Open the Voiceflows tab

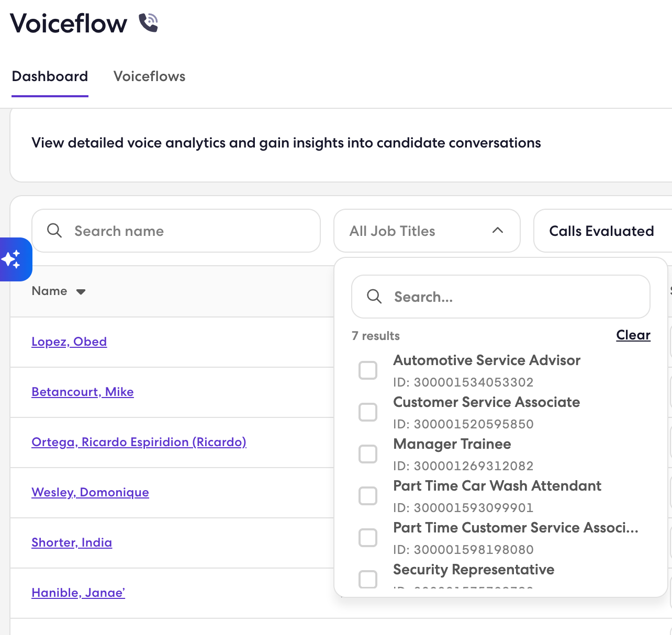point(150,76)
